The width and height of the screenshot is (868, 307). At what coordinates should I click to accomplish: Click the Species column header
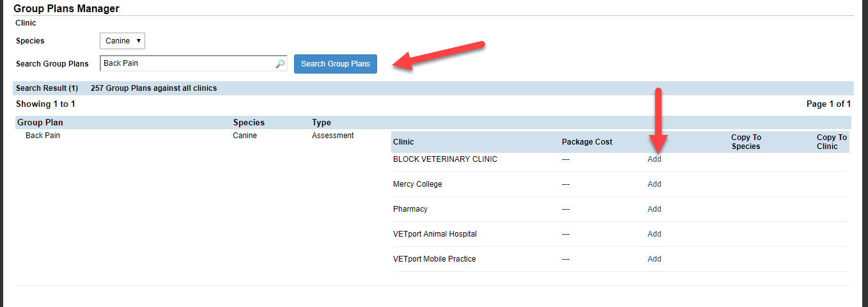[x=249, y=123]
